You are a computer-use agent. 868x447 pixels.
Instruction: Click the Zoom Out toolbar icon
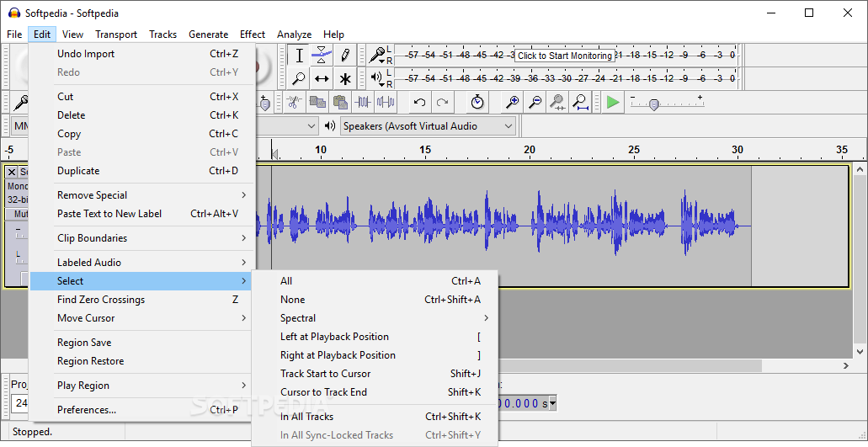coord(535,102)
